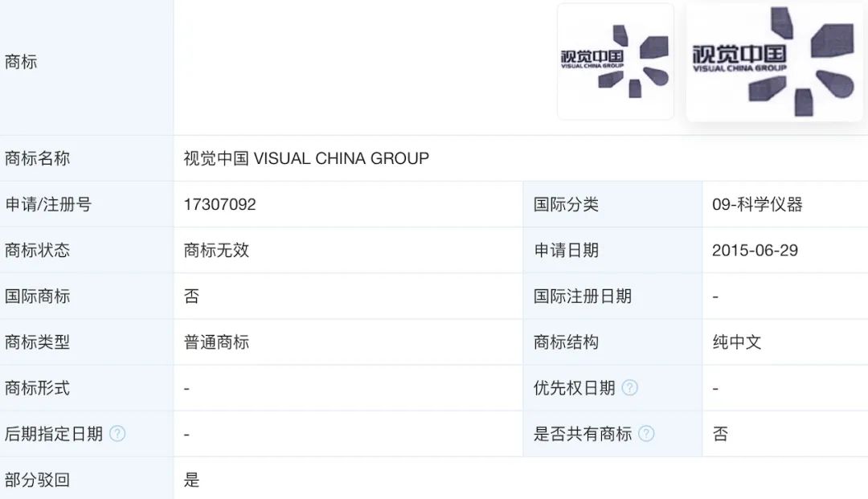Click the trademark name 视觉中国 VISUAL CHINA GROUP
868x499 pixels.
pos(306,159)
